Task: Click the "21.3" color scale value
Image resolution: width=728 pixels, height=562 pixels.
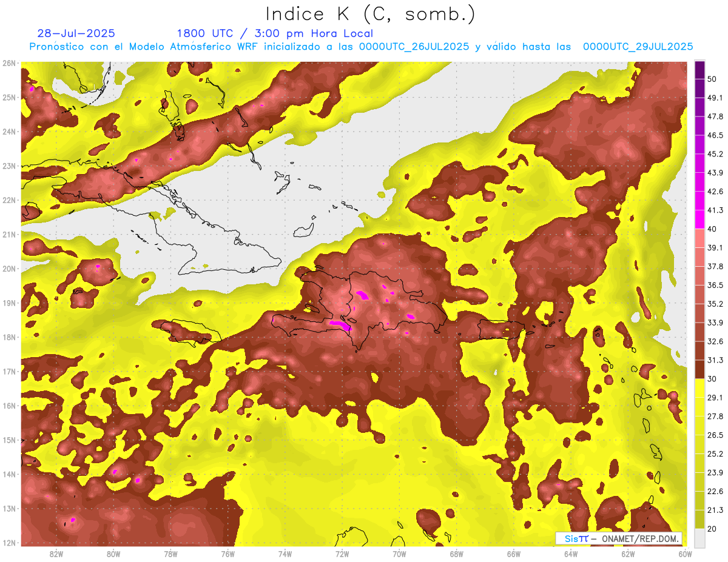Action: [x=715, y=510]
